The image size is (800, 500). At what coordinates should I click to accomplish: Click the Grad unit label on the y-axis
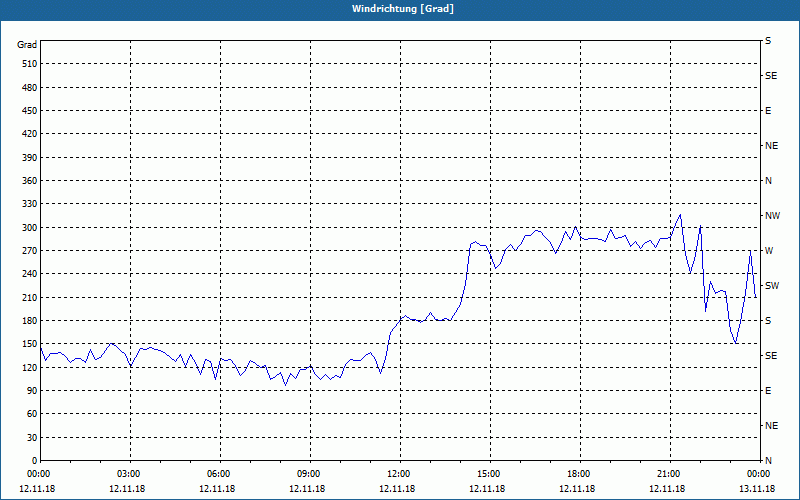27,45
